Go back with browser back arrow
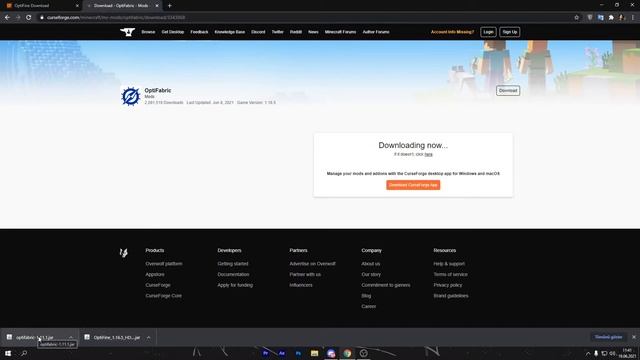The height and width of the screenshot is (360, 640). [7, 18]
